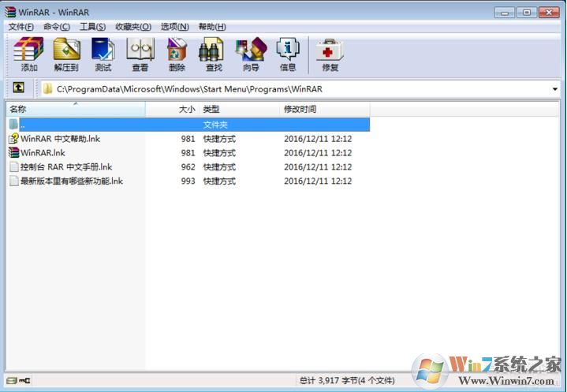Screen dimensions: 567x392
Task: Click the 解压到 (Extract to) icon
Action: click(66, 54)
